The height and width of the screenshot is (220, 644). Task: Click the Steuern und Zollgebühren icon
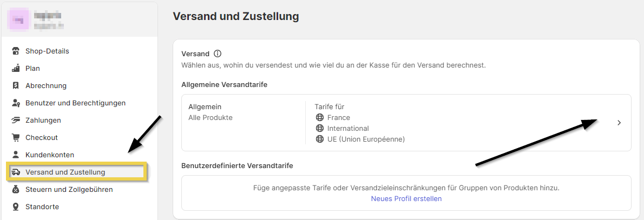(x=15, y=190)
